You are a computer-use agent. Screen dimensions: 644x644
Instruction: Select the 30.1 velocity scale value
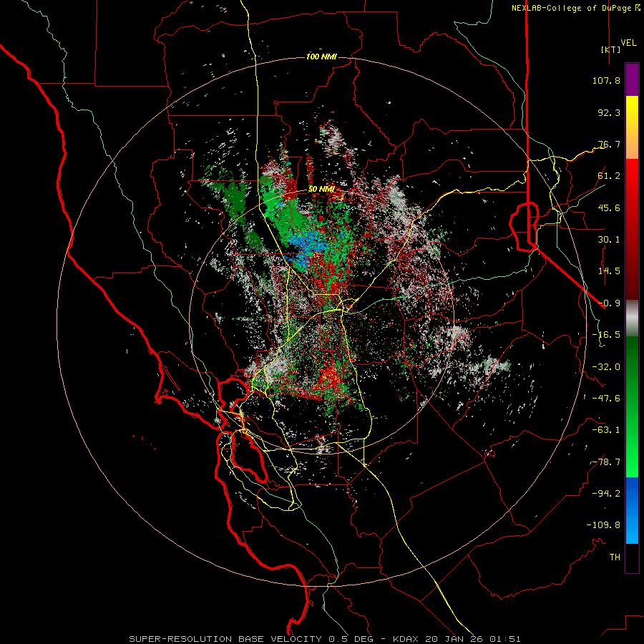tap(609, 240)
